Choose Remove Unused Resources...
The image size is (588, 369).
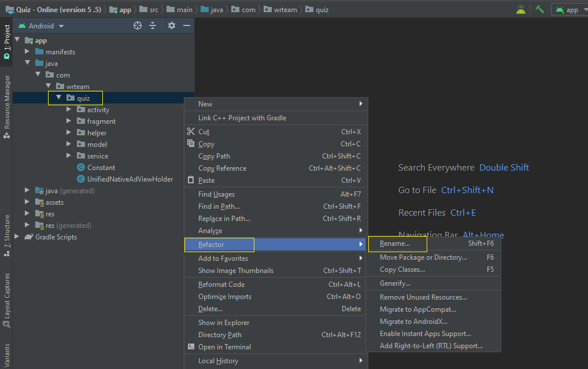[434, 297]
